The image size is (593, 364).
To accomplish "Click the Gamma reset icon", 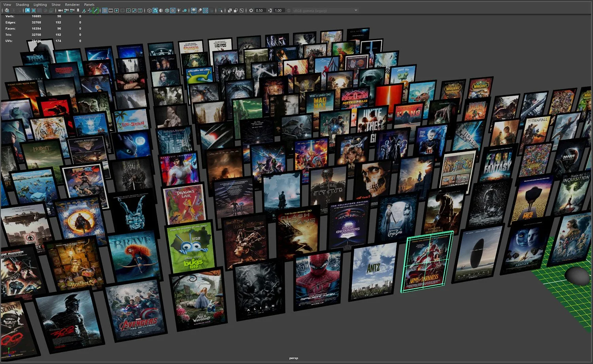I will point(270,10).
